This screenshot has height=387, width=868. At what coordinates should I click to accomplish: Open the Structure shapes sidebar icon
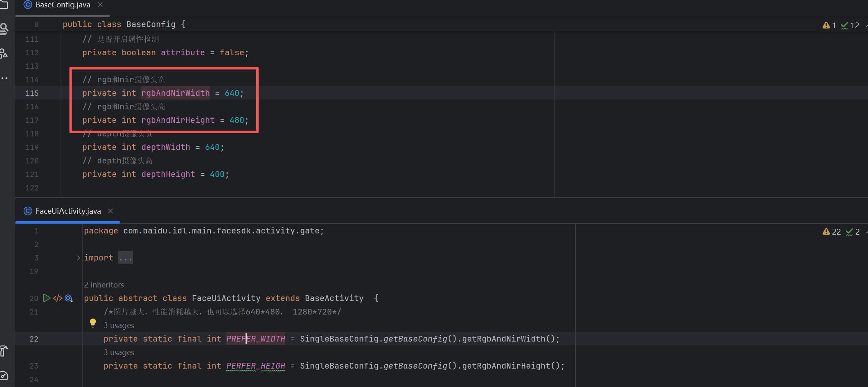(4, 54)
